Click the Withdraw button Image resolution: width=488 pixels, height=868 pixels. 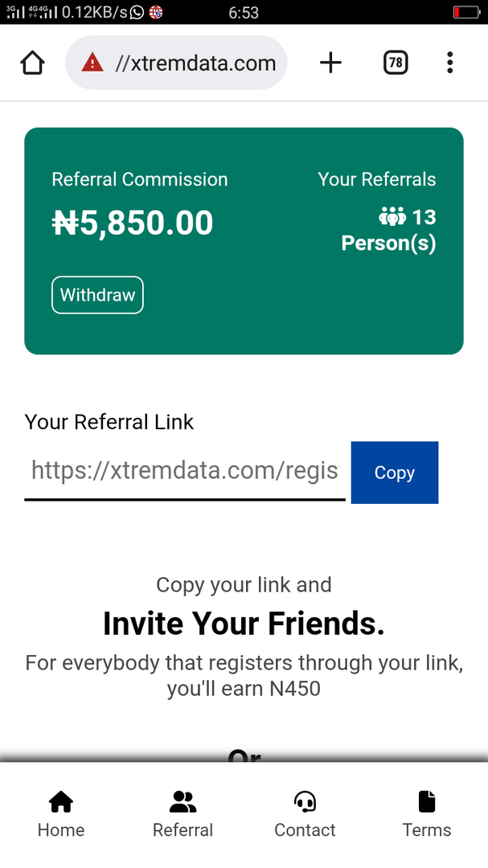97,295
